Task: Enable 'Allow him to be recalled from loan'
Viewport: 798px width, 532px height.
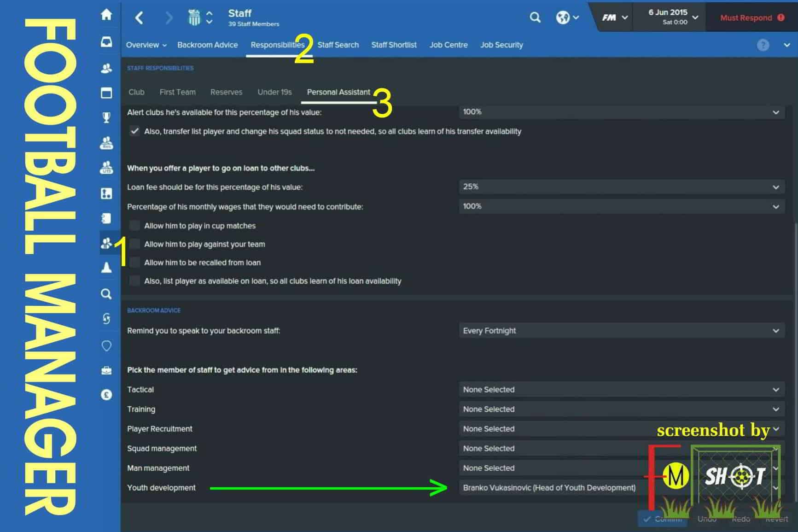Action: pos(134,263)
